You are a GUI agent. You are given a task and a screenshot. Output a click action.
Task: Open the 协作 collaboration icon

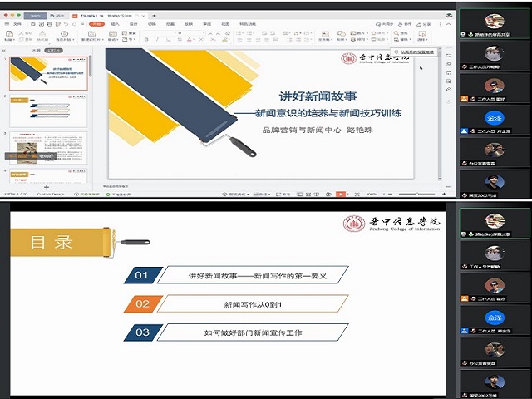point(407,24)
